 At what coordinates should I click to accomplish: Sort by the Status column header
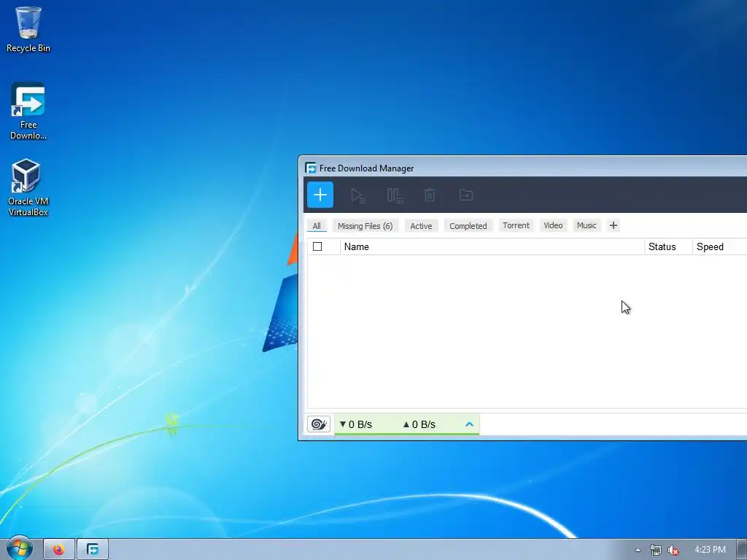[668, 246]
